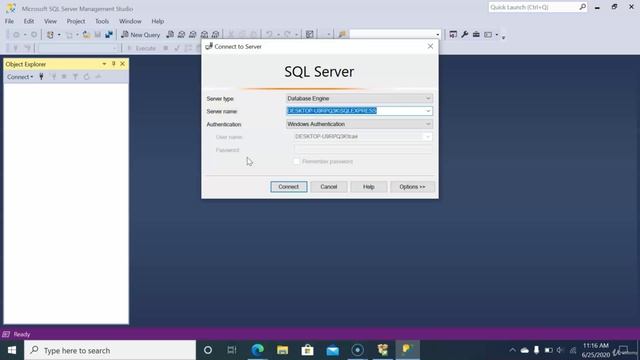Image resolution: width=640 pixels, height=360 pixels.
Task: Click the volume icon in system tray
Action: 560,350
